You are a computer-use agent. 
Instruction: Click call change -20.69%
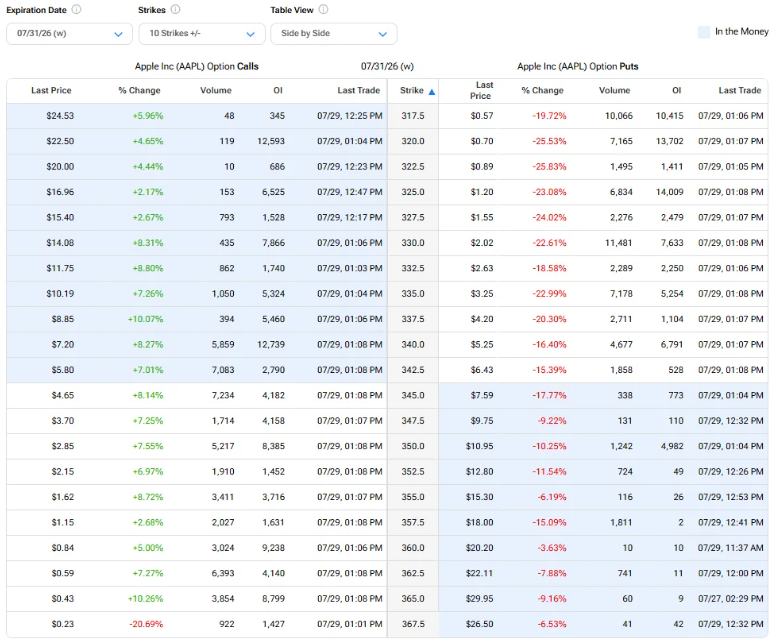click(x=146, y=624)
